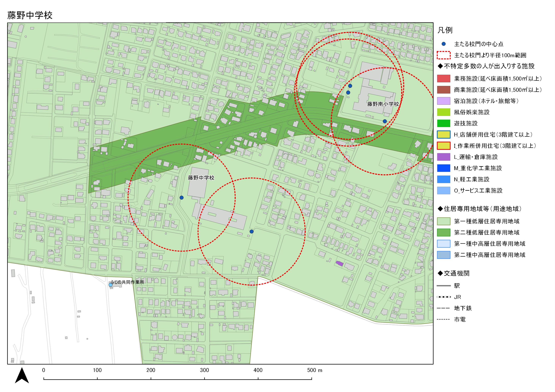Click the 藤野中学校 page title
This screenshot has width=555, height=392.
[30, 15]
